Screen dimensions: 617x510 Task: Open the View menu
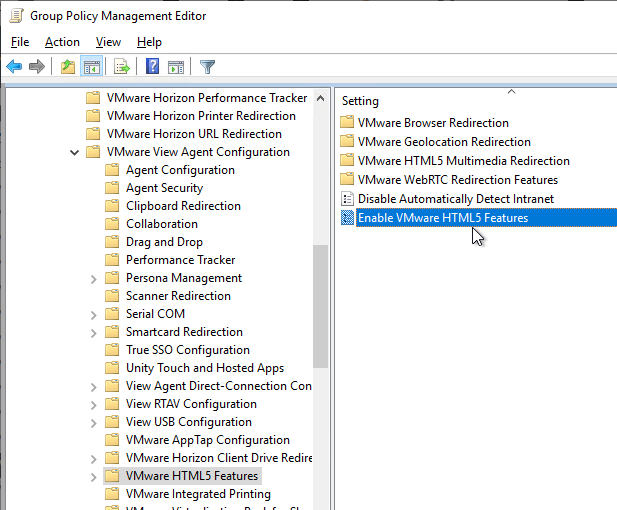coord(108,42)
